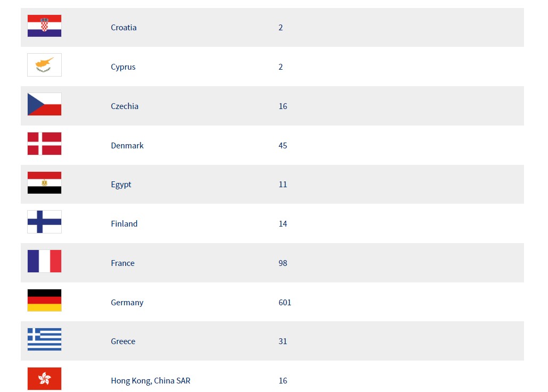Click the France tricolor flag
548x392 pixels.
click(x=44, y=261)
